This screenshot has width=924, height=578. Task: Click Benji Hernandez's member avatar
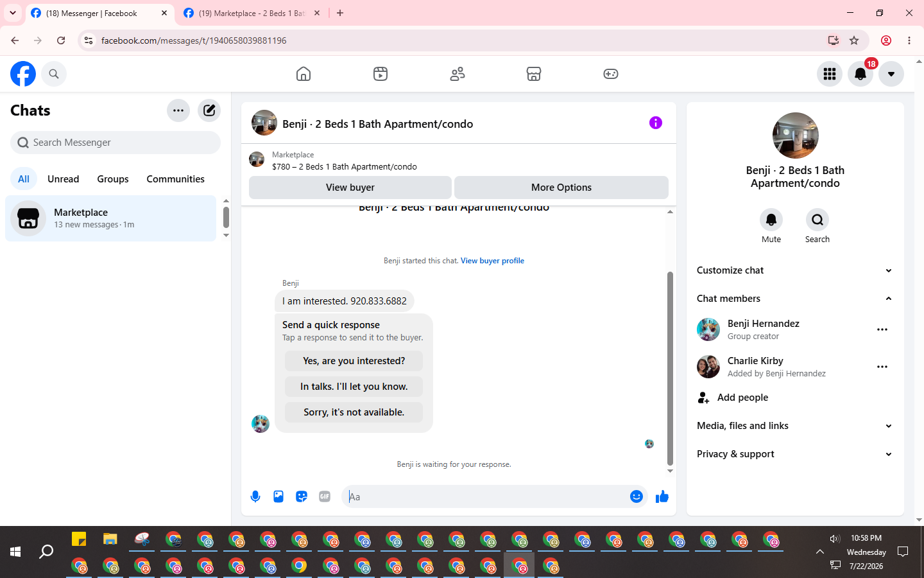click(x=708, y=329)
